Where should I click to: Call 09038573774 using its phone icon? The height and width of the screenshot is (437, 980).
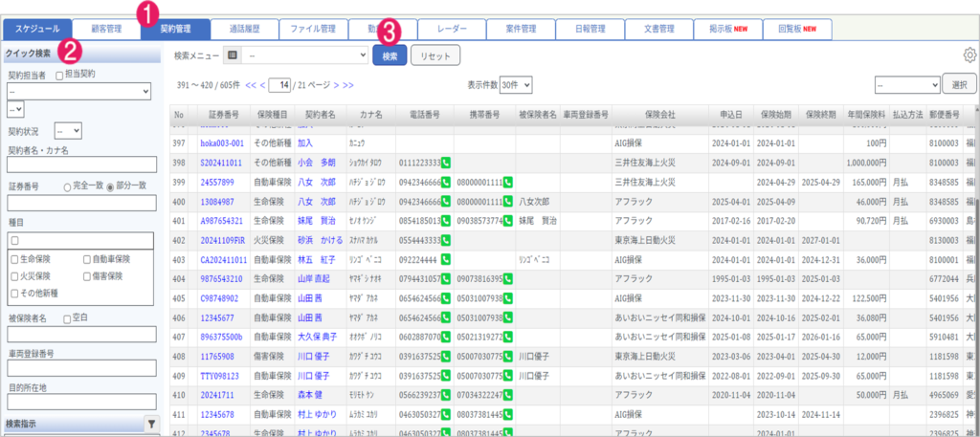click(507, 221)
